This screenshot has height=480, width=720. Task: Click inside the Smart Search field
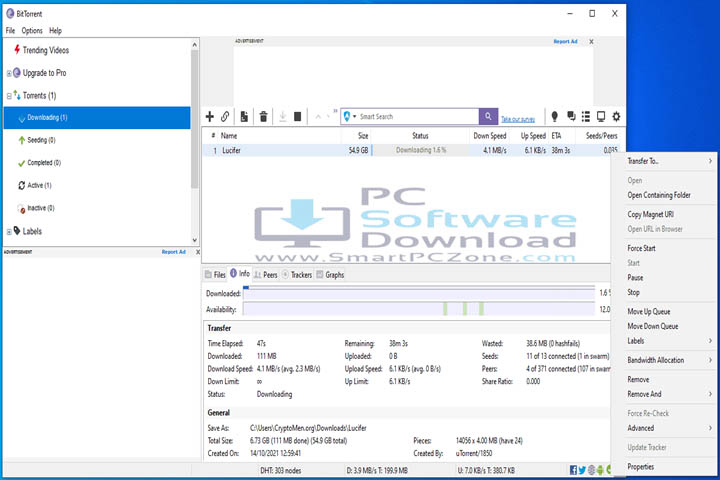click(418, 117)
